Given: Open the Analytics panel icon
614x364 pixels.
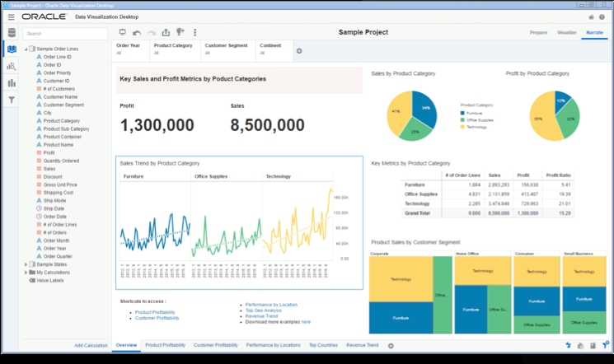Looking at the screenshot, I should tap(12, 67).
